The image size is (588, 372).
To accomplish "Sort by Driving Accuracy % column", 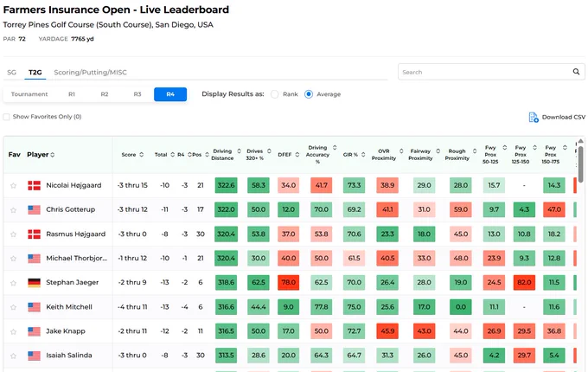I will point(335,147).
